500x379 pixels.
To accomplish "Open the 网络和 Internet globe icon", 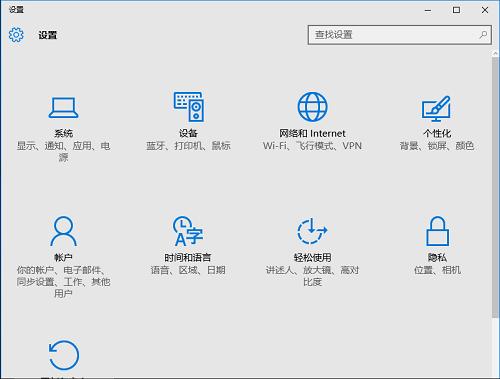I will (x=312, y=107).
